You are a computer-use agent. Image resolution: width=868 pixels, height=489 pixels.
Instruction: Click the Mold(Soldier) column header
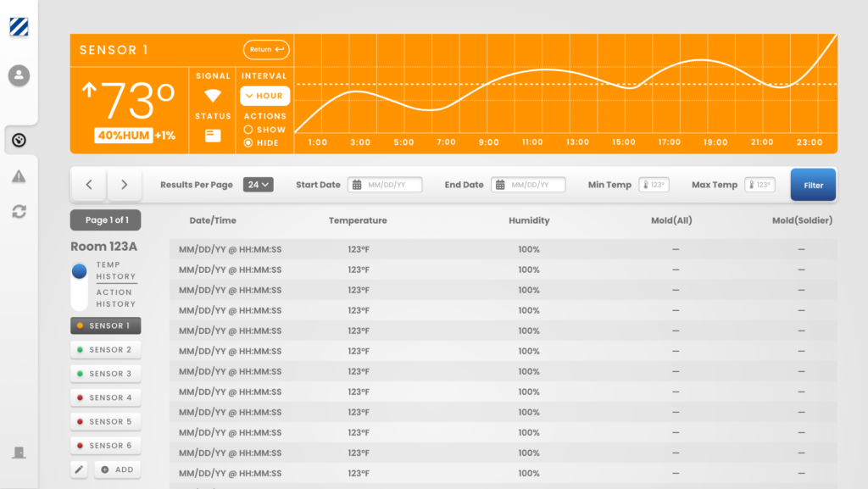(x=802, y=220)
